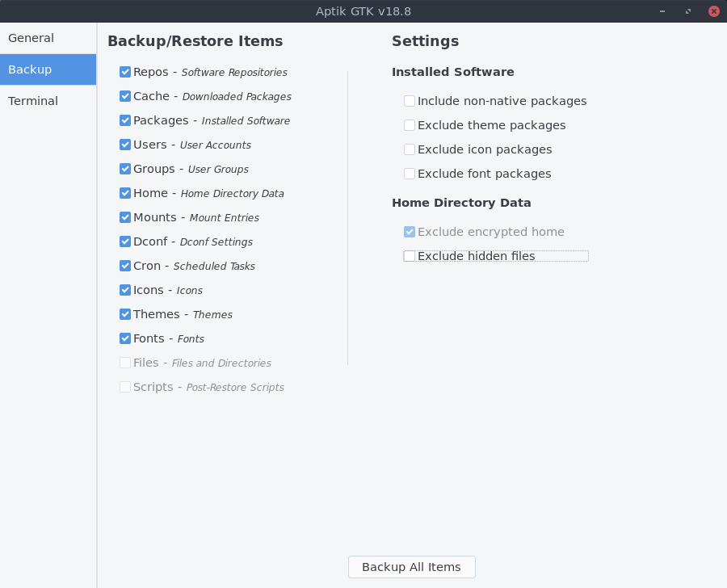Toggle the Users backup item
This screenshot has height=588, width=727.
pyautogui.click(x=125, y=145)
